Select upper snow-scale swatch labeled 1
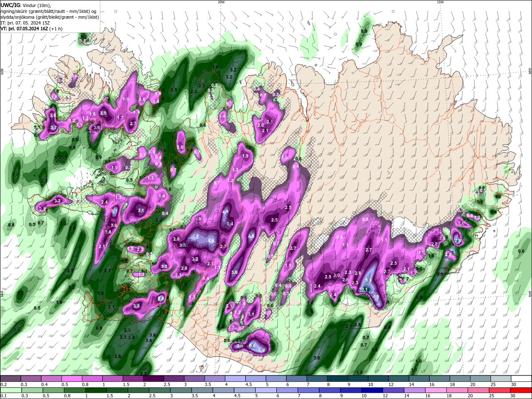 (113, 379)
